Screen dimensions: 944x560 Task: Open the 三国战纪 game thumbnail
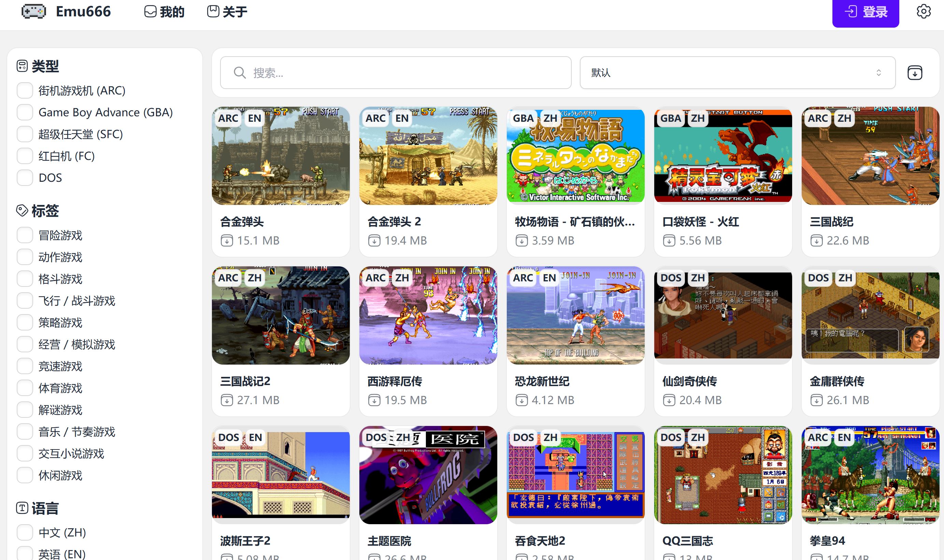click(870, 156)
